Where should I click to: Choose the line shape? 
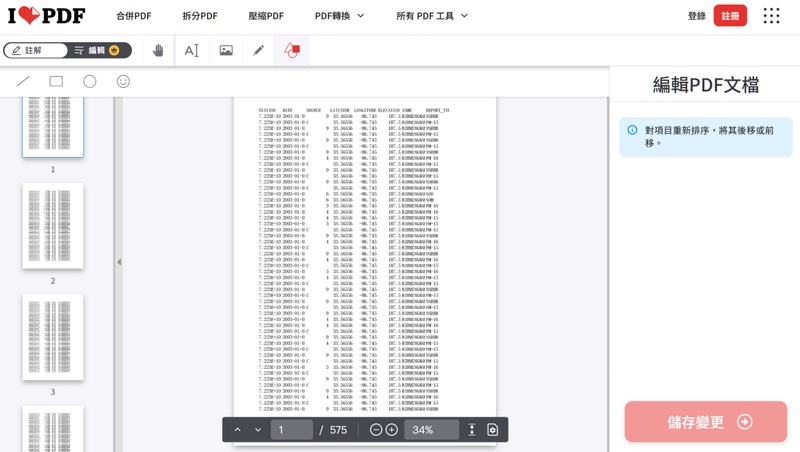pyautogui.click(x=23, y=81)
